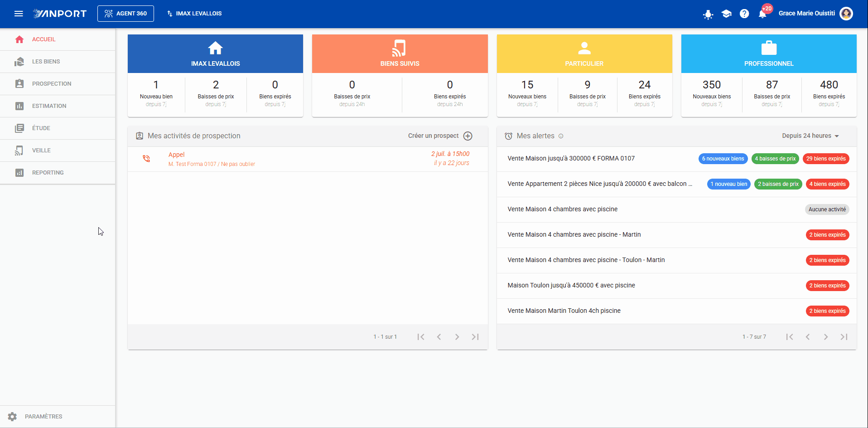The height and width of the screenshot is (428, 868).
Task: View Professionnel 350 Nouveaux biens
Action: coord(712,94)
